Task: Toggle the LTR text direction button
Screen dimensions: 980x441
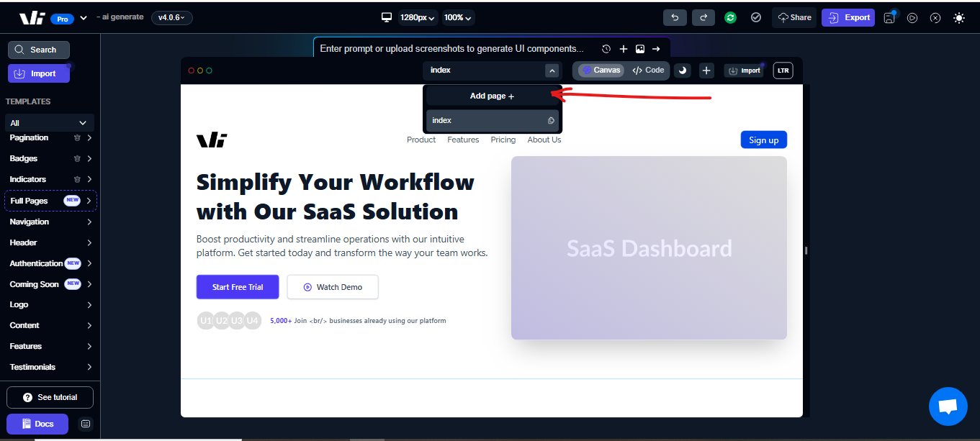Action: (x=783, y=71)
